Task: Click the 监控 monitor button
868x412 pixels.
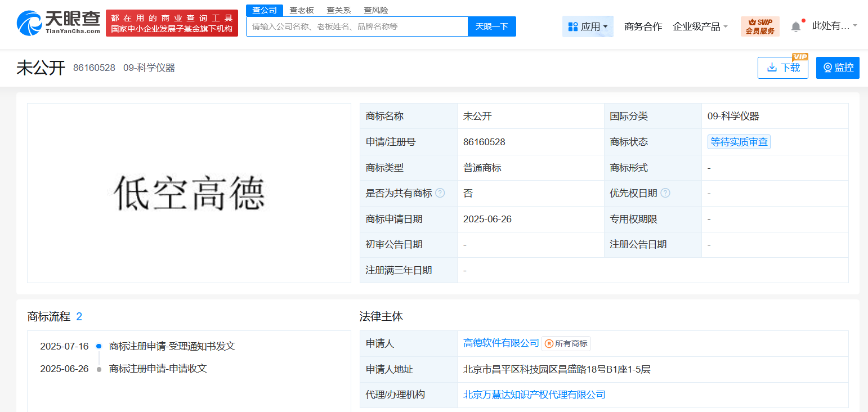Action: click(x=838, y=68)
